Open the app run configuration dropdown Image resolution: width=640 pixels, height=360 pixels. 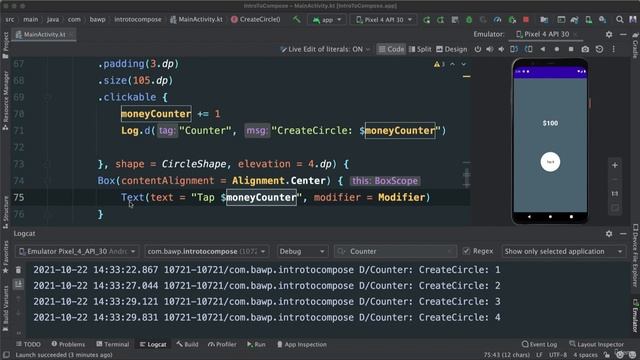tap(327, 19)
